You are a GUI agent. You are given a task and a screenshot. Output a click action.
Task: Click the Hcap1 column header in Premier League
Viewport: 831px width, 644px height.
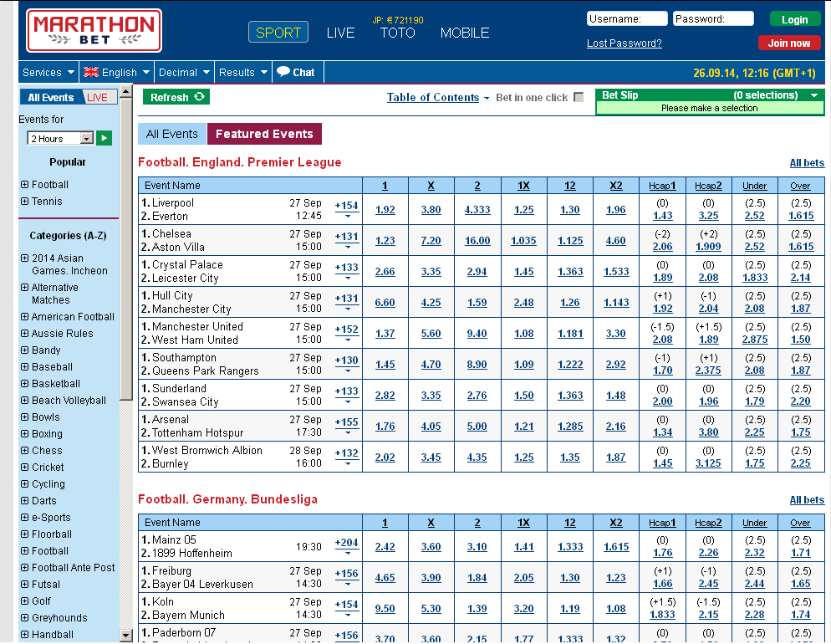(x=662, y=186)
